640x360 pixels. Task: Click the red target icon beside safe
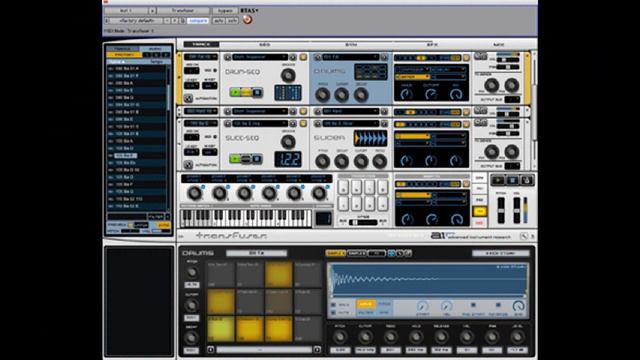(x=247, y=20)
